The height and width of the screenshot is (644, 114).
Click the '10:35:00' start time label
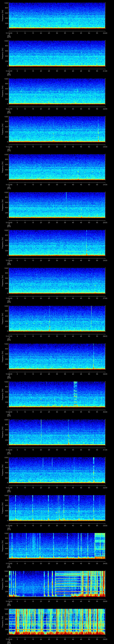pyautogui.click(x=9, y=639)
